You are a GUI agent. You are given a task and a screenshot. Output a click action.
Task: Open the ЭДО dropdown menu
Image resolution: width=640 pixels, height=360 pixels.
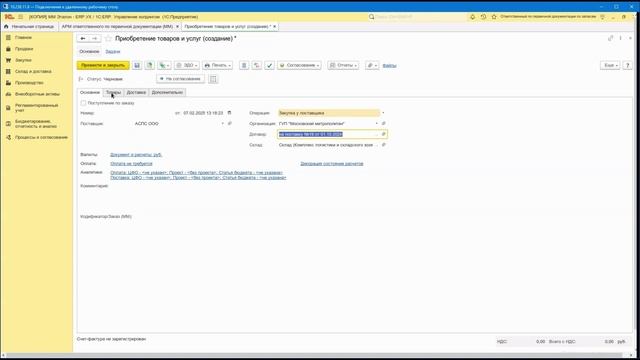[x=187, y=65]
